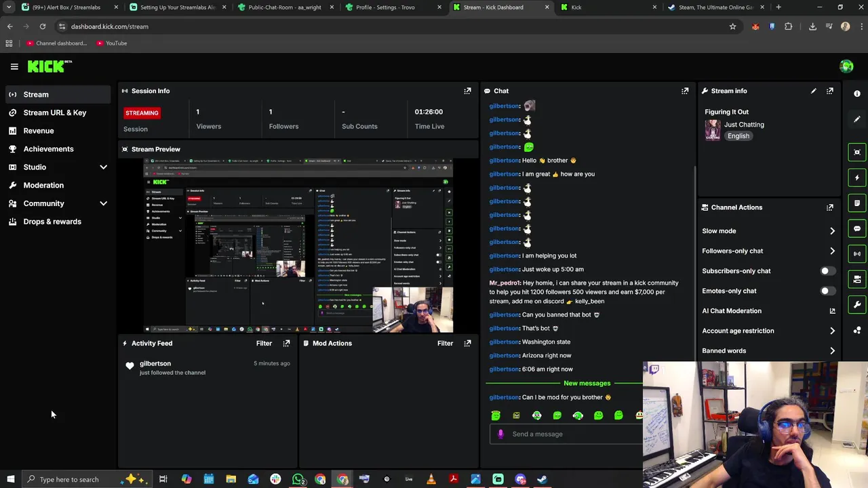
Task: Insert the first green quick emote
Action: (x=496, y=415)
